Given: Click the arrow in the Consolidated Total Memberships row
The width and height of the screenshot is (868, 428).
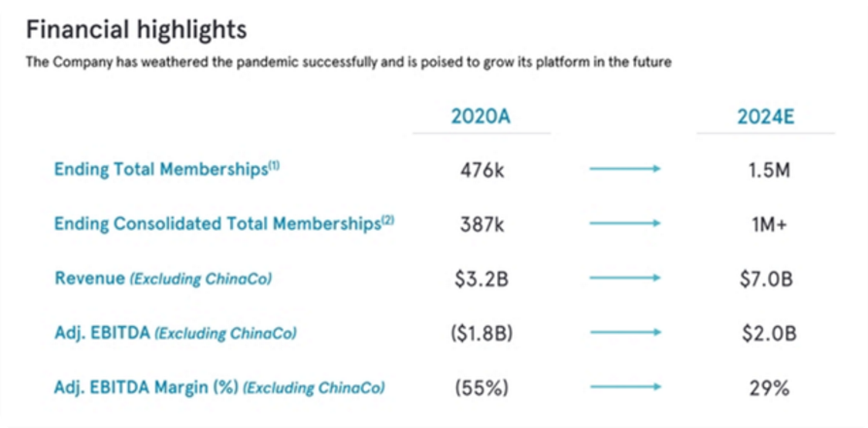Looking at the screenshot, I should (x=624, y=224).
